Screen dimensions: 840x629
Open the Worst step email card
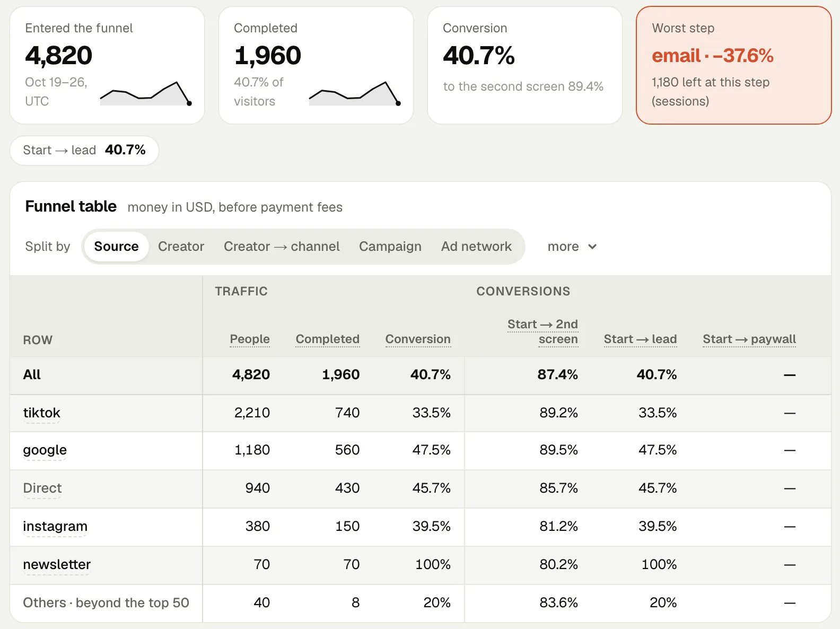click(734, 65)
